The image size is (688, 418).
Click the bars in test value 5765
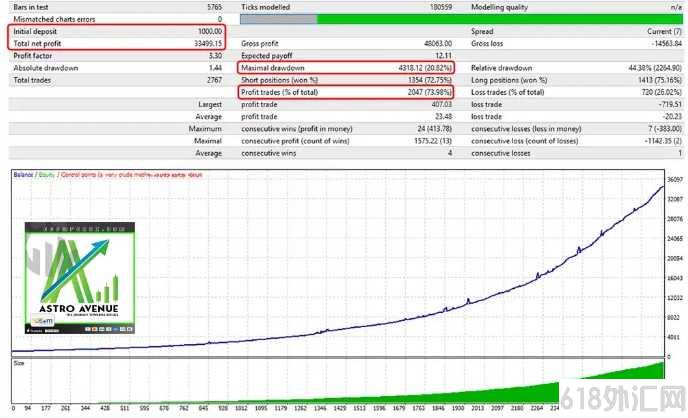[215, 7]
